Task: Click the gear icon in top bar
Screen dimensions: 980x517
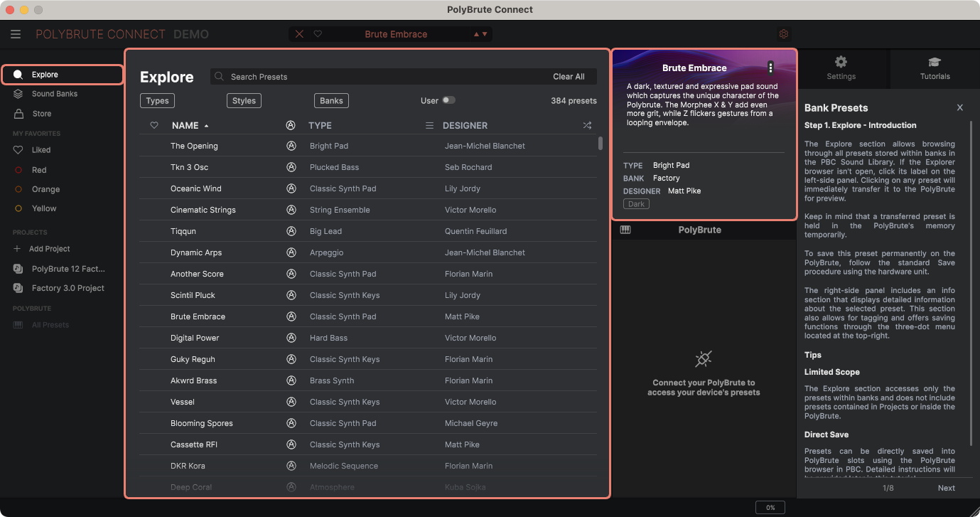Action: (784, 34)
